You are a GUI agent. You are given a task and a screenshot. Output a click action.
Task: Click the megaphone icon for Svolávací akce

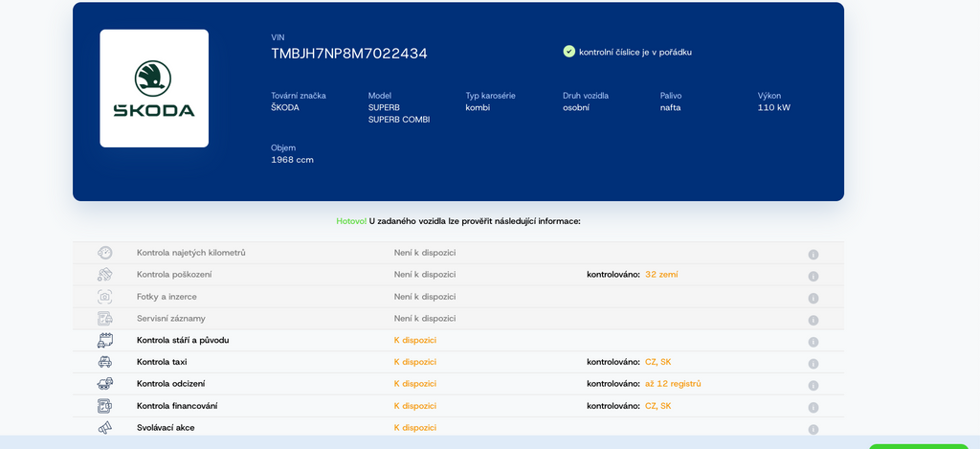(105, 428)
